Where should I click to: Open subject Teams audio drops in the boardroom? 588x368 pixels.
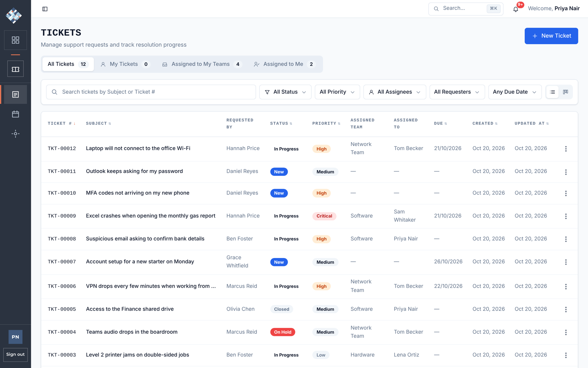(132, 332)
